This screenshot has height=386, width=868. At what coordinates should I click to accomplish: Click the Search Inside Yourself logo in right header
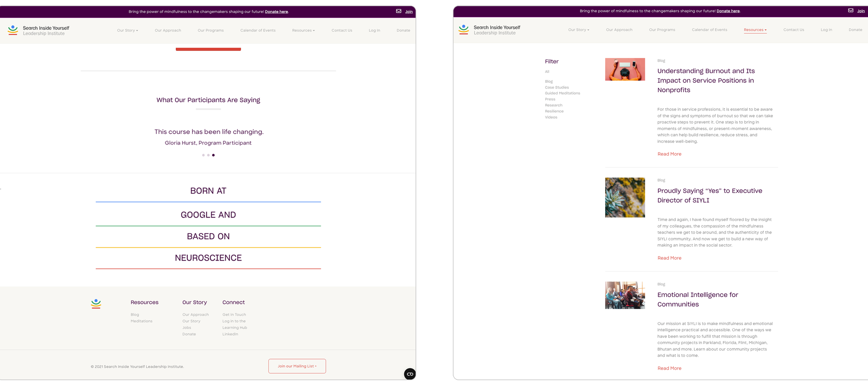click(489, 30)
